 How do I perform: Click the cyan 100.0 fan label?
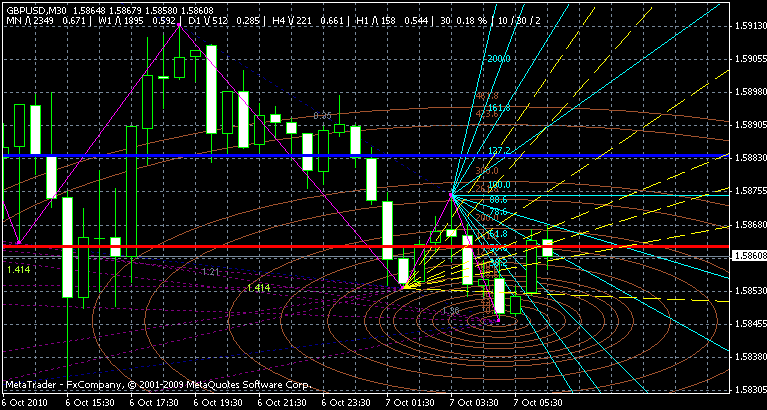[x=499, y=185]
